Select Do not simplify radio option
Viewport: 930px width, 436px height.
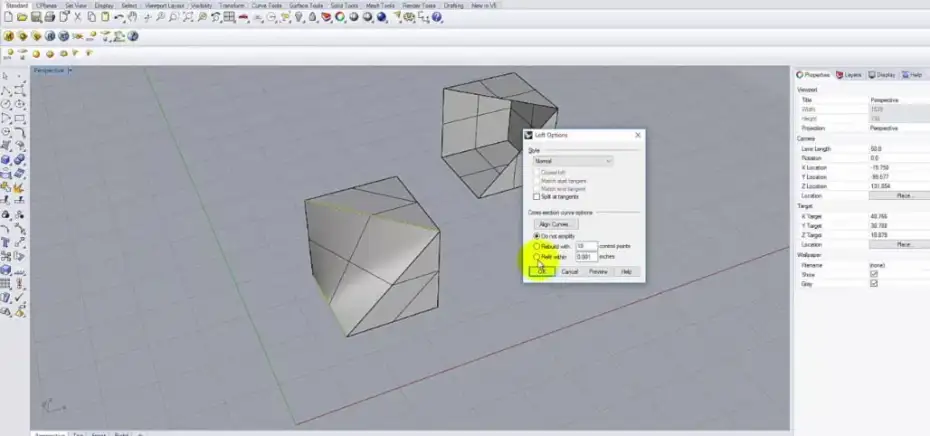click(537, 236)
